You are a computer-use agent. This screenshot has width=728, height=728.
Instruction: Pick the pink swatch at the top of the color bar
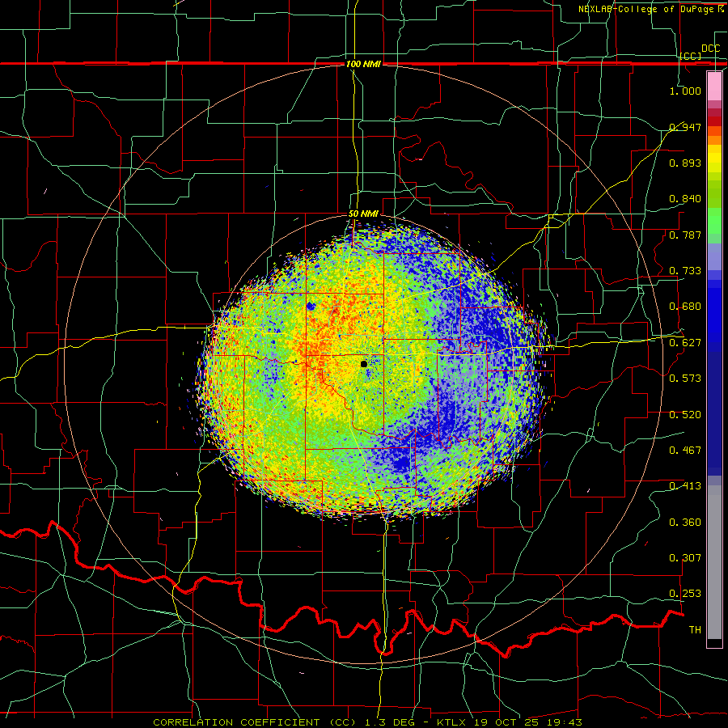click(714, 86)
